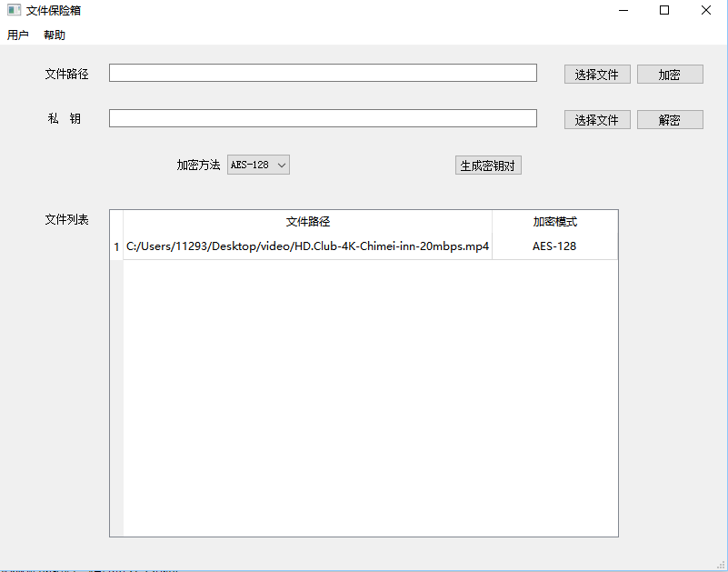Select the 加密模式 column header

point(554,222)
